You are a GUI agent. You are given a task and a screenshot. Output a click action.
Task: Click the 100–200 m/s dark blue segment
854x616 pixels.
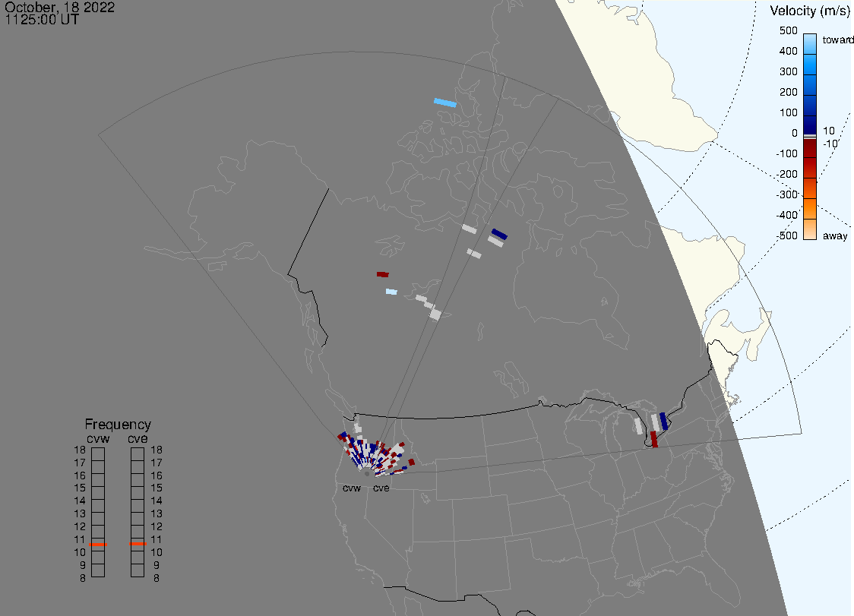[810, 105]
